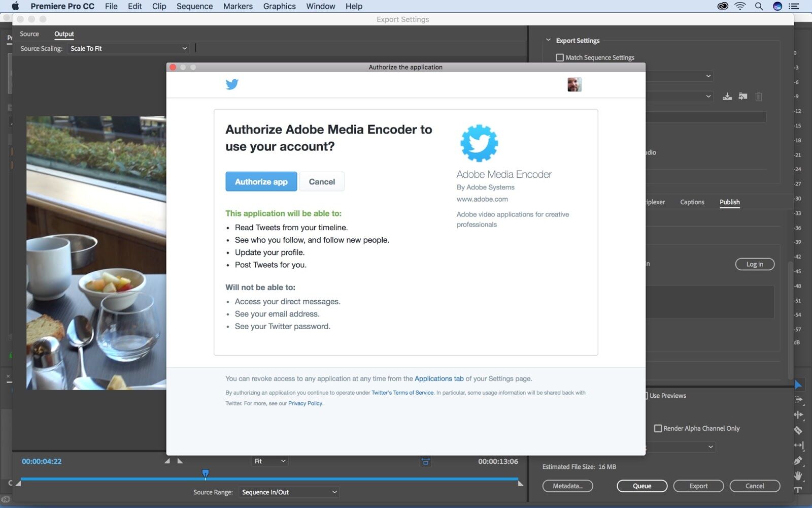Click the Output Name field in Export Settings
Image resolution: width=812 pixels, height=508 pixels.
705,117
